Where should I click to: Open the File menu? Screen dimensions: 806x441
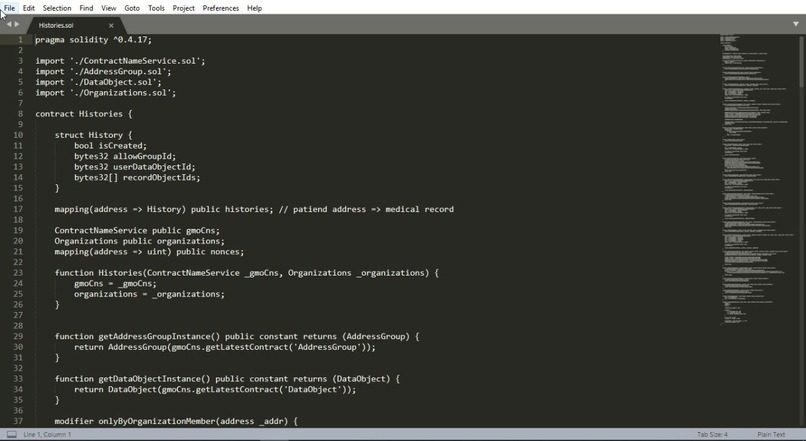[x=9, y=8]
